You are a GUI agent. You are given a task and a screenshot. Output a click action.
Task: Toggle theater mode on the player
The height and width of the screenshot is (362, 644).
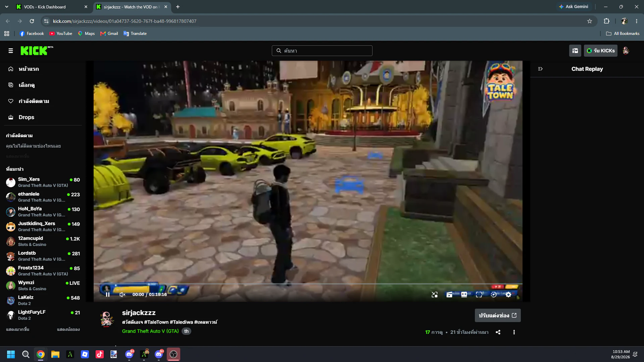pyautogui.click(x=464, y=295)
